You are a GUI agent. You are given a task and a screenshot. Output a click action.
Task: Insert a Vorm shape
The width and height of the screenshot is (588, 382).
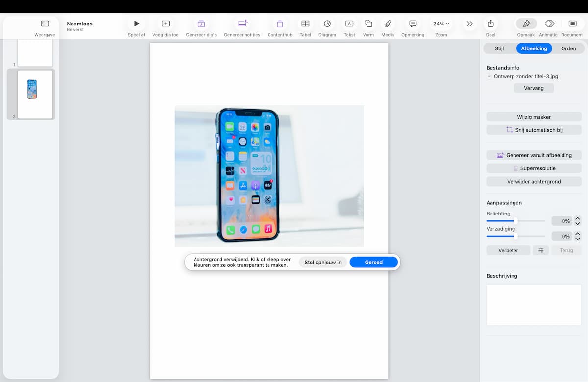[368, 24]
